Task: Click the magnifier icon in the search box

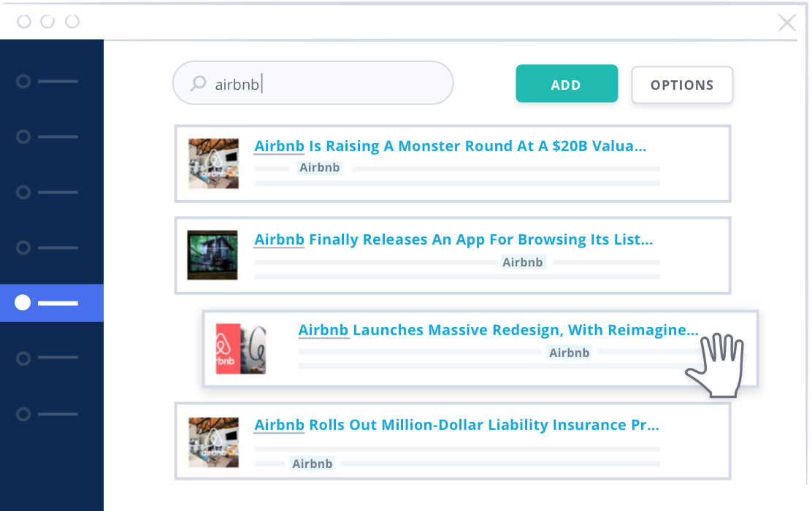Action: (198, 83)
